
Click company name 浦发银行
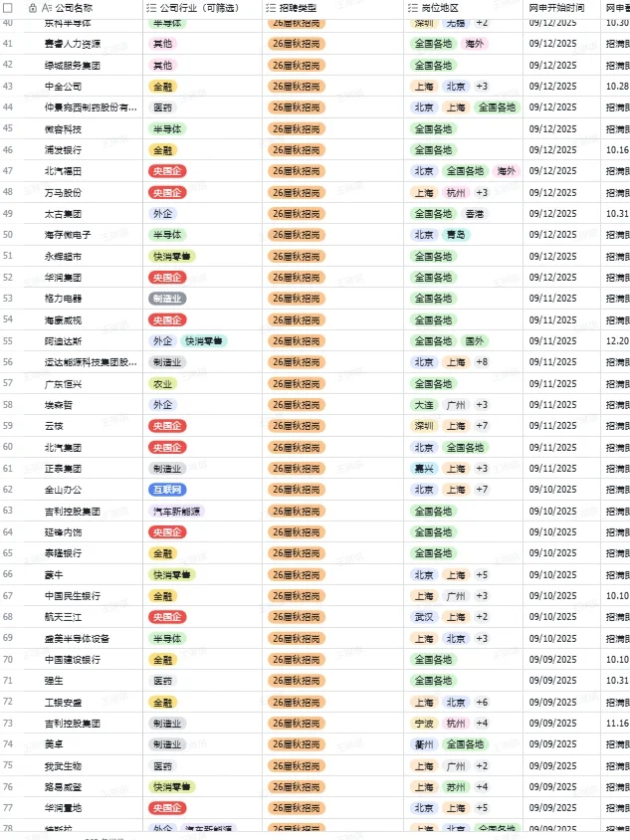(x=64, y=150)
